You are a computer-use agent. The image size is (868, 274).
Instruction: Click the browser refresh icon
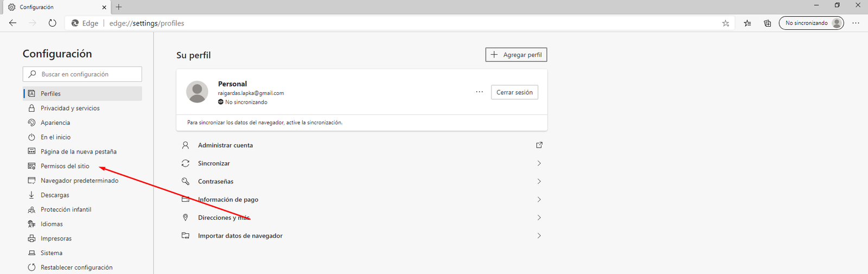click(52, 23)
